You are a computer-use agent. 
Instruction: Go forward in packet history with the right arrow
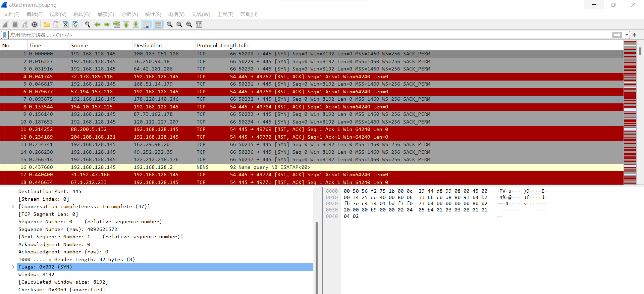point(107,24)
